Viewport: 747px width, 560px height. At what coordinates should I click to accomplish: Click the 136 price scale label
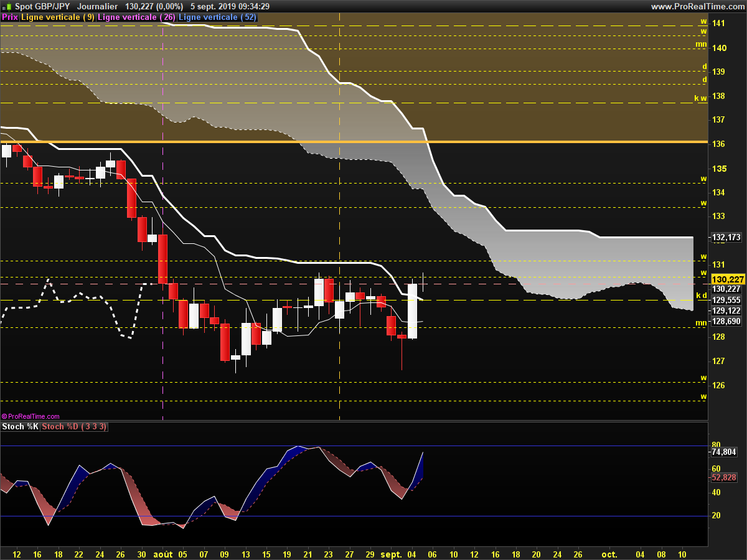point(718,144)
